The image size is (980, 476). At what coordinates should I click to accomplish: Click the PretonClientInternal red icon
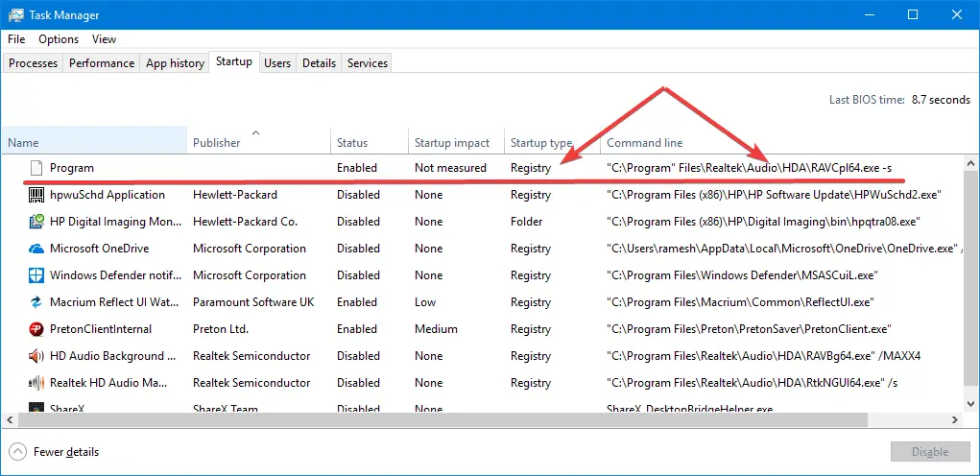[x=36, y=328]
